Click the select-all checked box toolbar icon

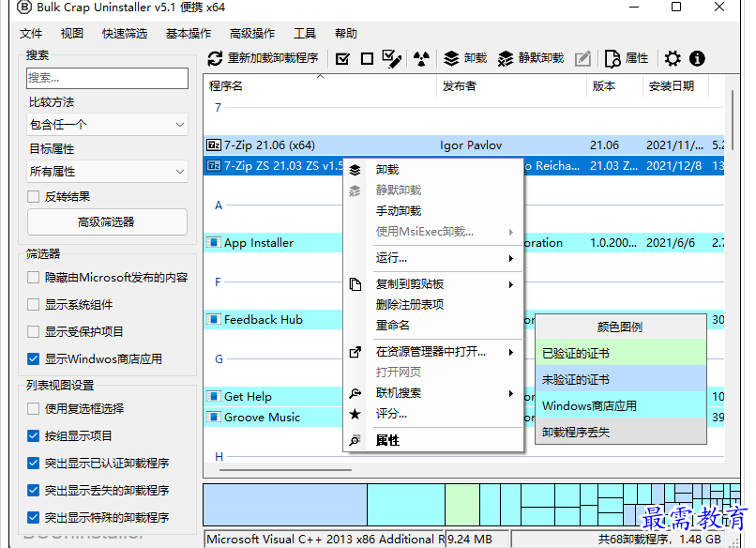(342, 58)
